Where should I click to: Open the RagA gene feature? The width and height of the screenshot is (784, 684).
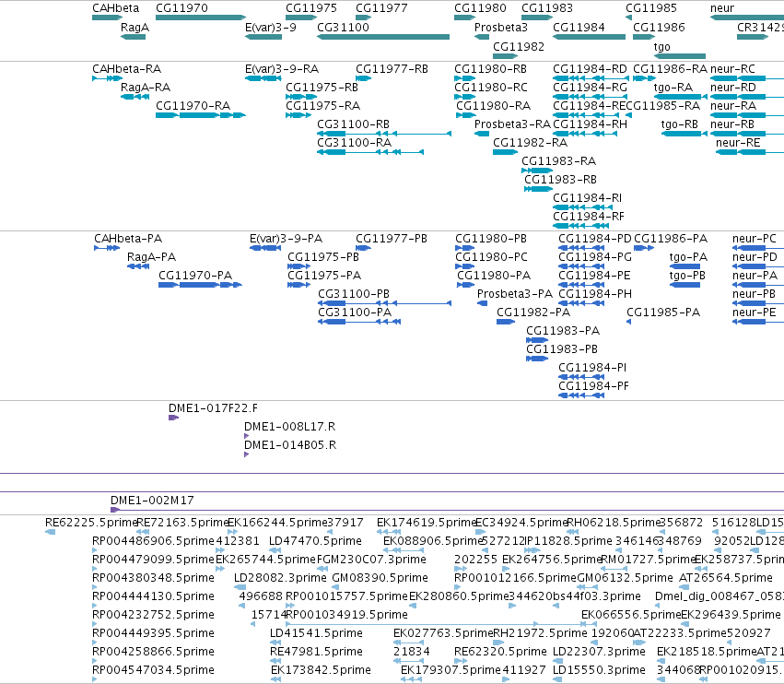coord(133,37)
